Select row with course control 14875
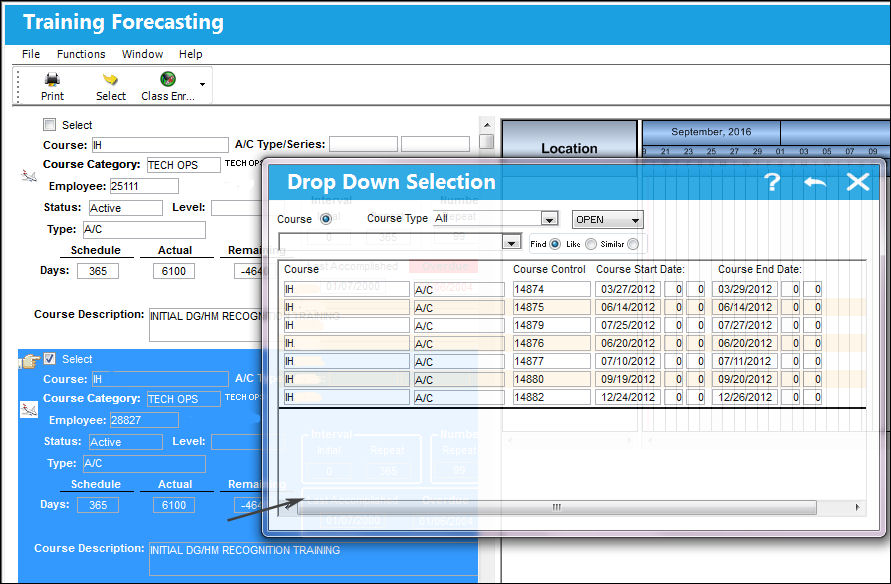The image size is (891, 584). click(552, 307)
